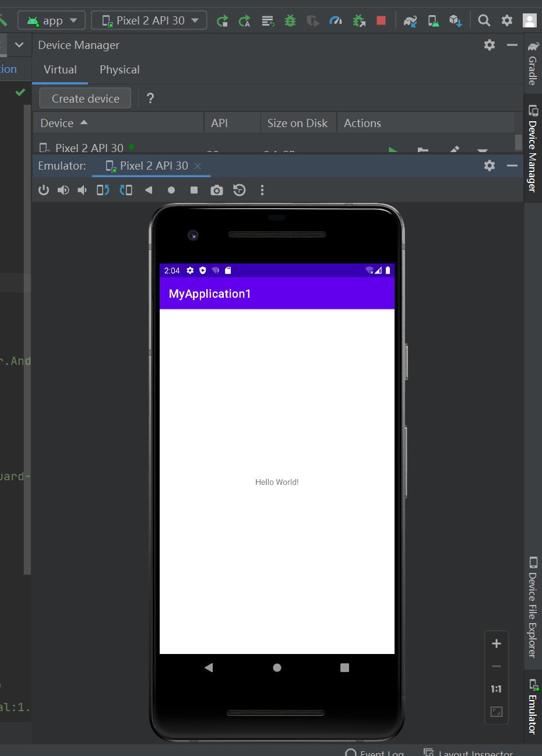Click the 2:04 clock in phone status bar
Screen dimensions: 542x756
172,270
